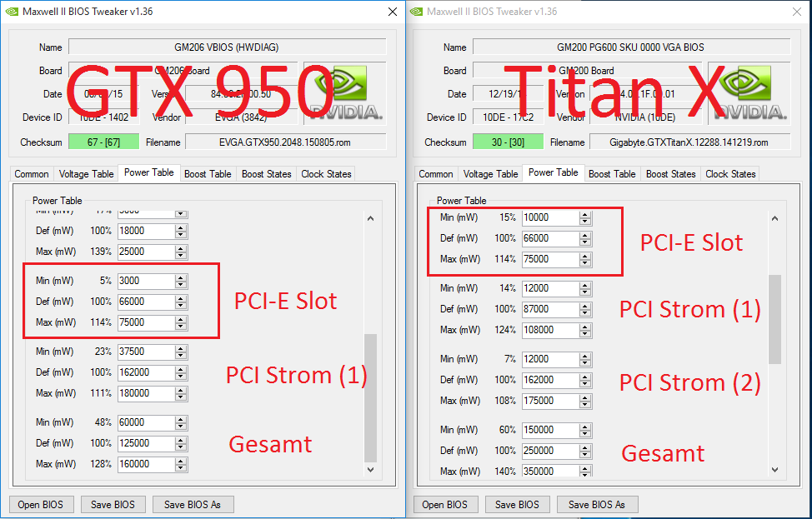Click the down arrow of the 37500 spinner
The width and height of the screenshot is (812, 519).
coord(181,356)
